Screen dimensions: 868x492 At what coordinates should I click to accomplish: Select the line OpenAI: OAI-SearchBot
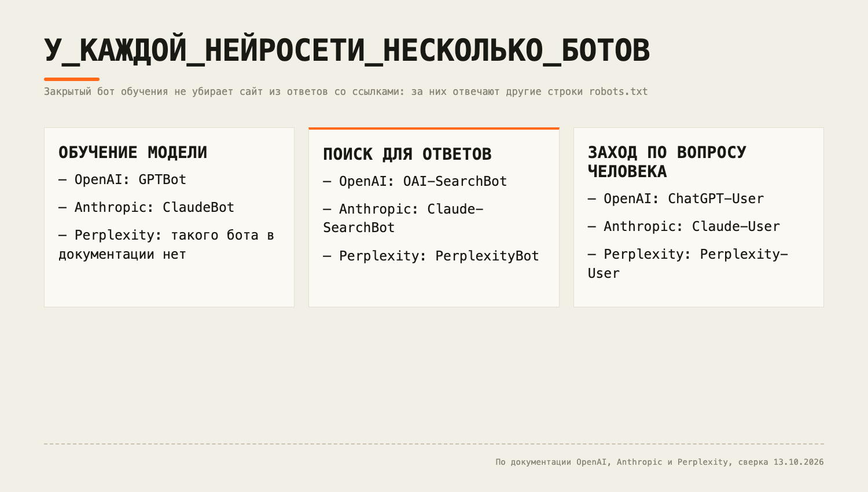(x=415, y=181)
